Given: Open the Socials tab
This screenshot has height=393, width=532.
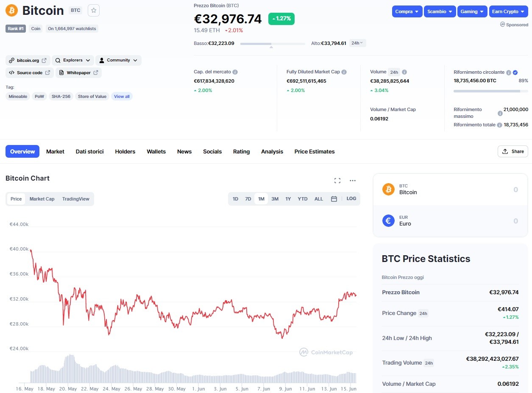Looking at the screenshot, I should [212, 151].
